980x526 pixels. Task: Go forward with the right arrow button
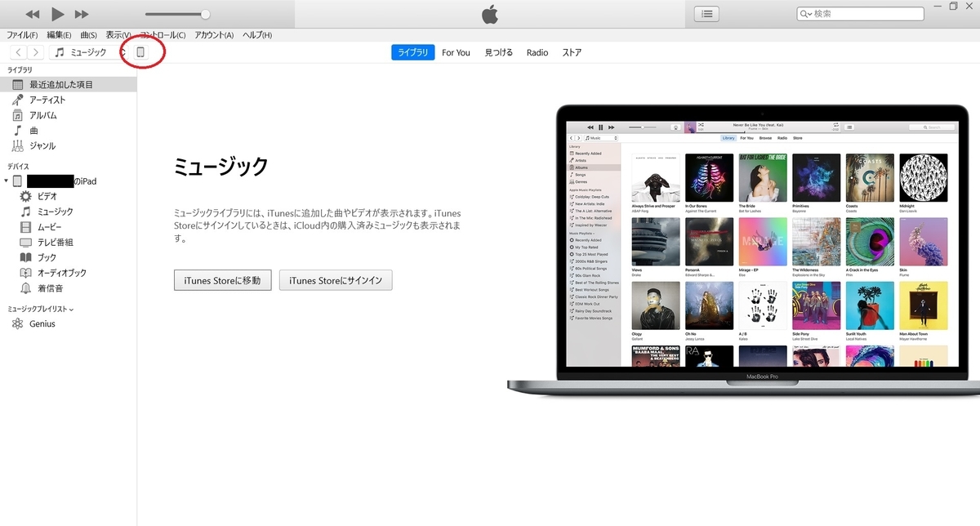click(x=36, y=52)
